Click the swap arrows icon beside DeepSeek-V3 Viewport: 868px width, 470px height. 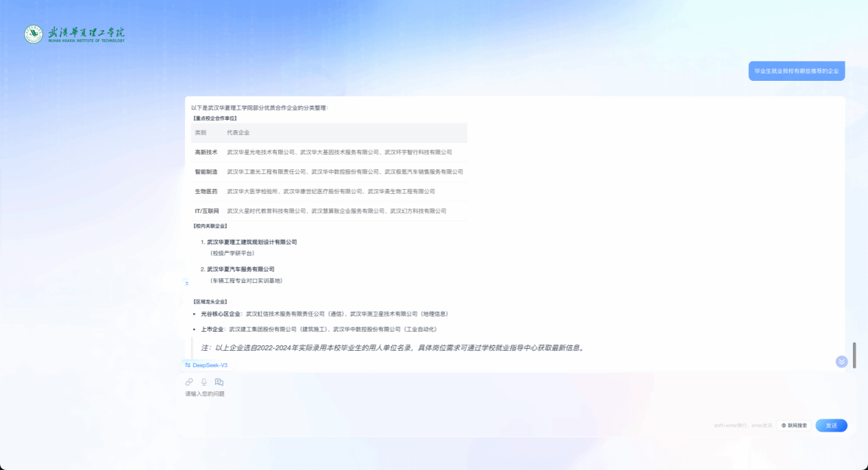click(188, 365)
